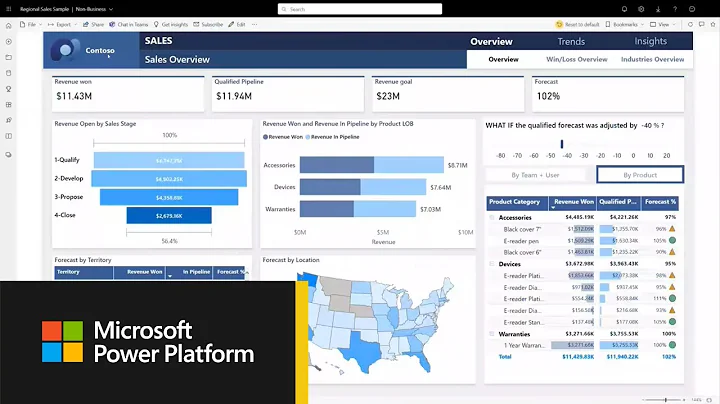Click the Forecast % column header in product table
720x404 pixels.
coord(660,202)
